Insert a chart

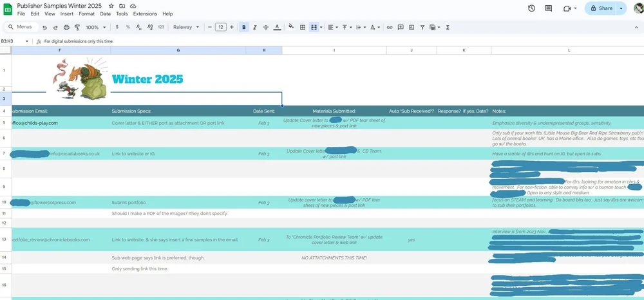[412, 27]
